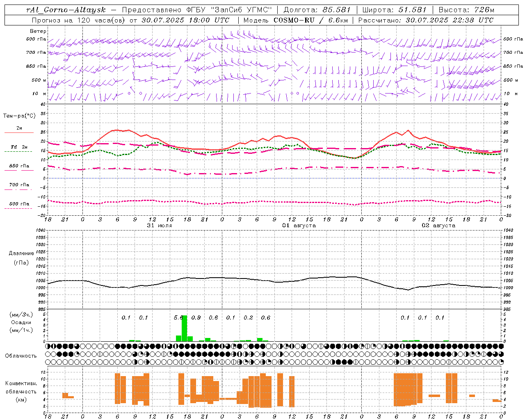Click the Конвективн. облачность label
Image resolution: width=525 pixels, height=420 pixels.
point(21,388)
